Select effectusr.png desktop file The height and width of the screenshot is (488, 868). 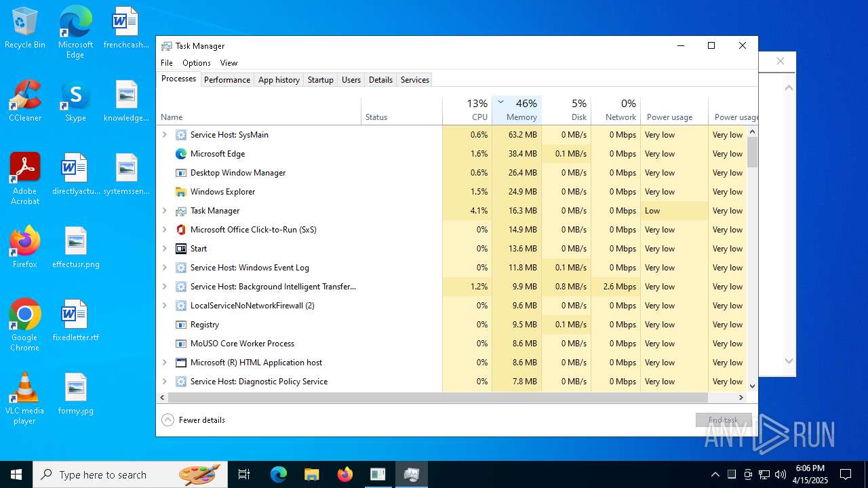click(76, 247)
